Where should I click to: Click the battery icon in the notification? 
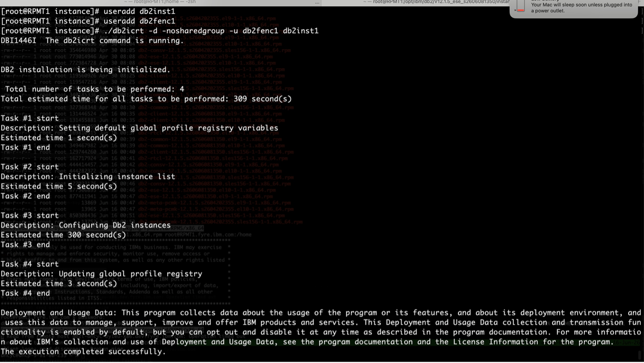coord(521,6)
